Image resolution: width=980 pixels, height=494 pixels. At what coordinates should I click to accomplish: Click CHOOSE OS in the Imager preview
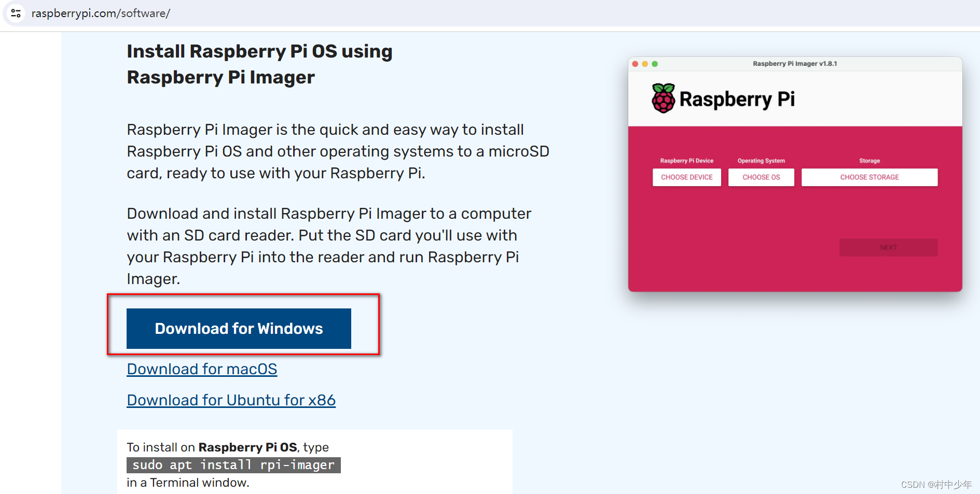[x=761, y=177]
